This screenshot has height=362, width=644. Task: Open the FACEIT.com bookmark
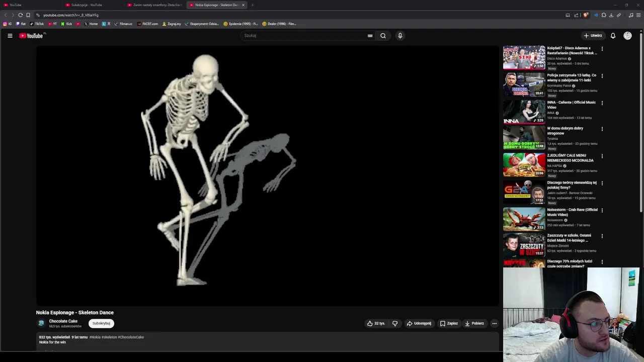pyautogui.click(x=147, y=24)
